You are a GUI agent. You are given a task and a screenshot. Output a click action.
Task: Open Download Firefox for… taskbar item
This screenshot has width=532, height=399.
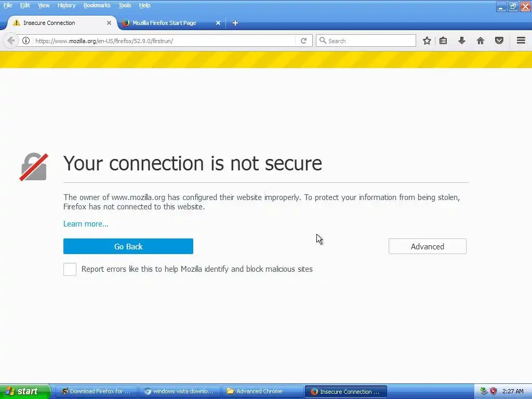[x=97, y=391]
